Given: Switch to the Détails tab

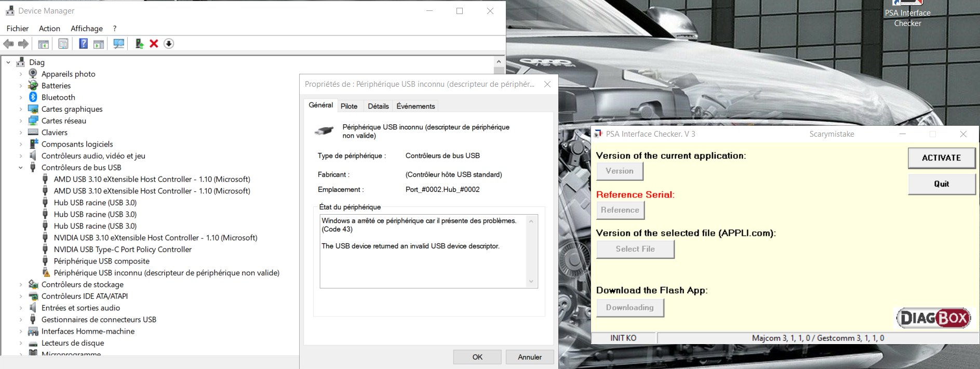Looking at the screenshot, I should click(x=378, y=106).
